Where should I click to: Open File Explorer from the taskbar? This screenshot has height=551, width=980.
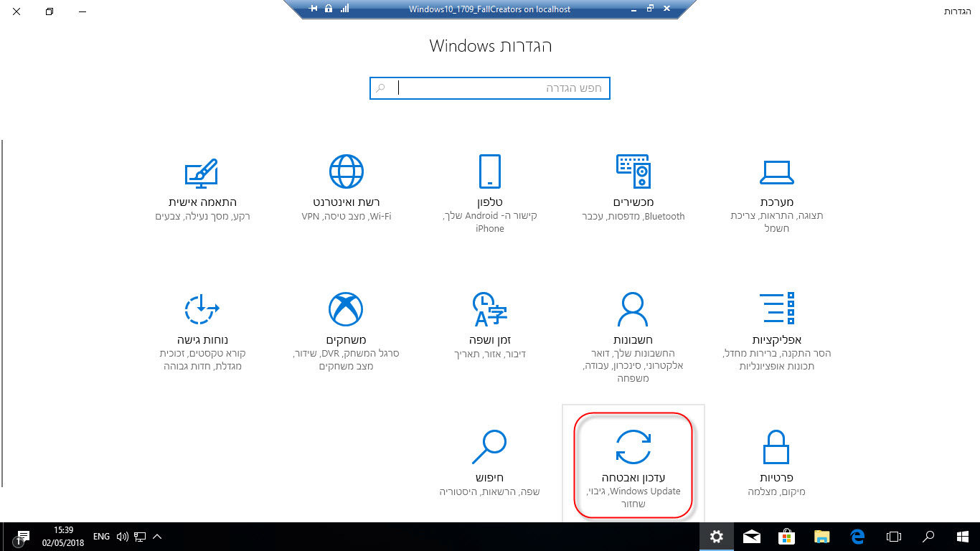(822, 537)
